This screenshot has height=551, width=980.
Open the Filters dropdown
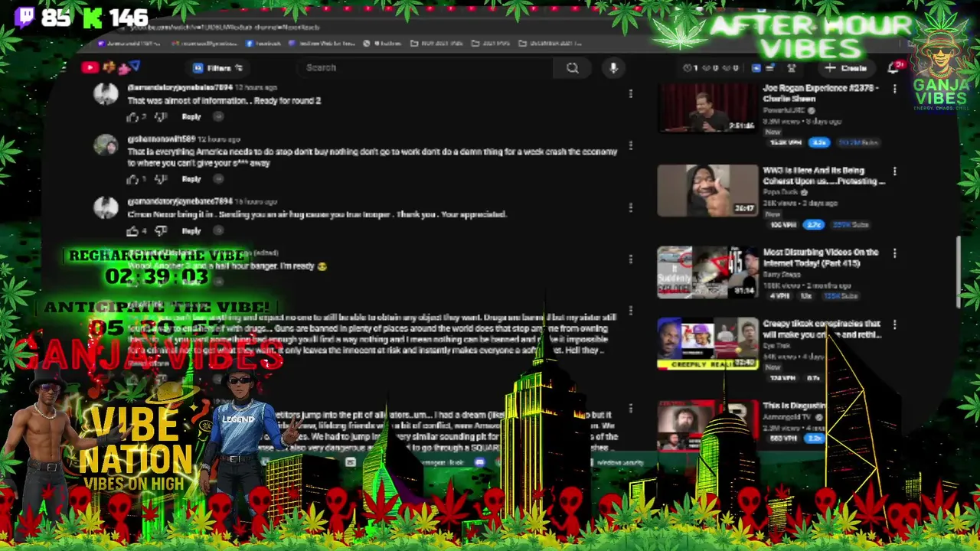(x=218, y=67)
